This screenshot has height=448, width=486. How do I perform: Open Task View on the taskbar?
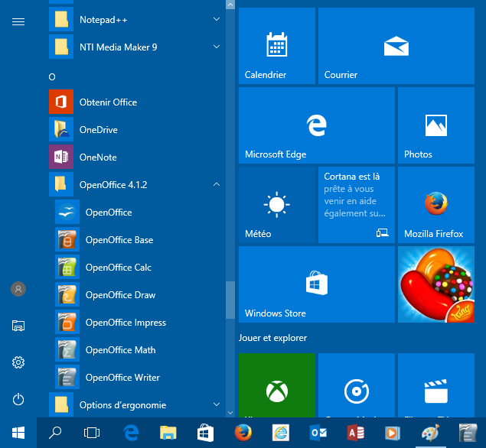click(92, 433)
